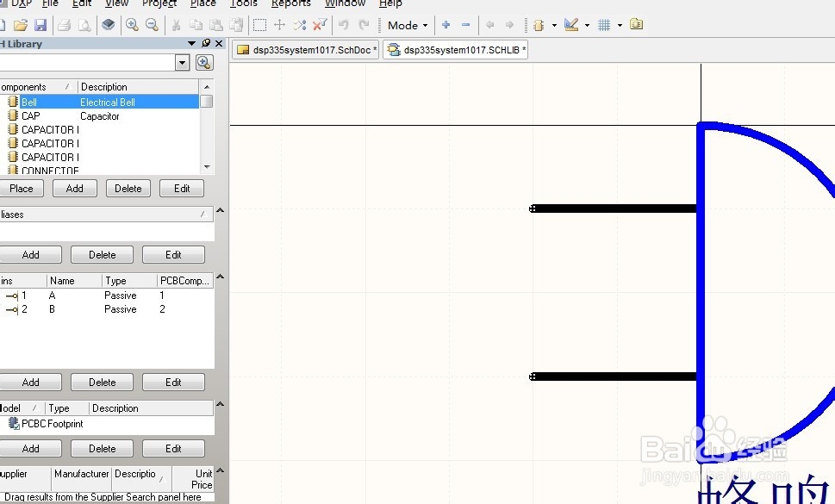Add a component part with plus icon

[446, 25]
